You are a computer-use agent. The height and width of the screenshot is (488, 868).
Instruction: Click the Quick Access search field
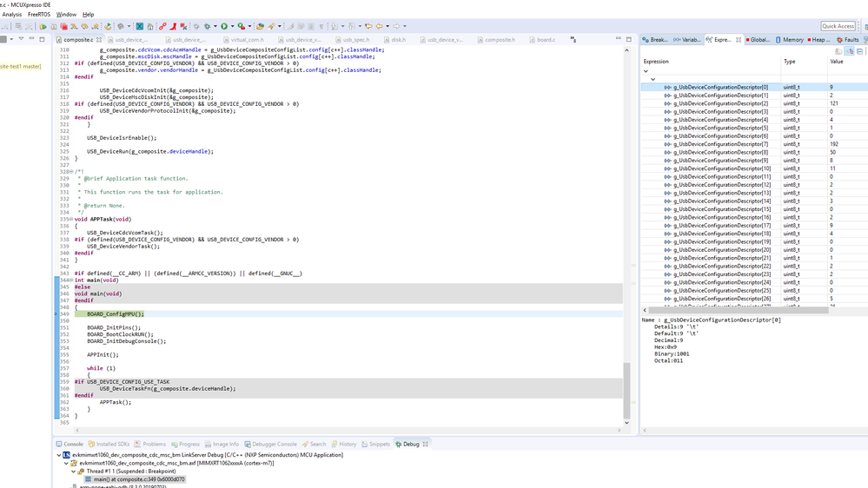(x=838, y=26)
